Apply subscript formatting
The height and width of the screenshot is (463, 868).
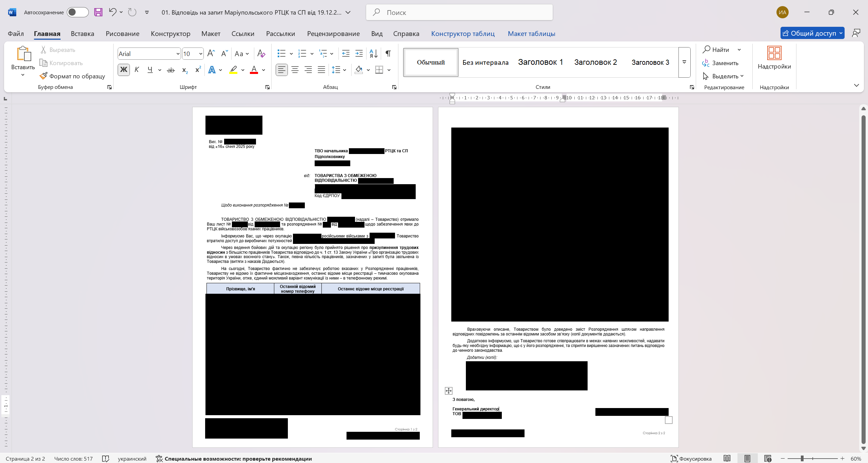(x=185, y=70)
